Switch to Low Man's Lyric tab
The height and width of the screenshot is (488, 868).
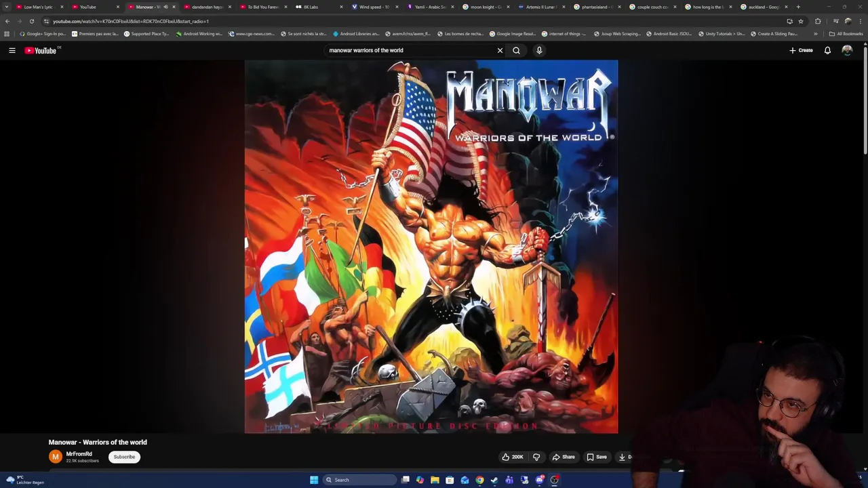(x=38, y=7)
